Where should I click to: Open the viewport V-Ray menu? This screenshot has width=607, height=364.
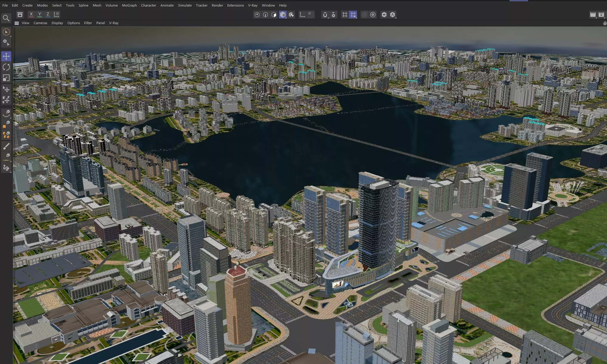[x=114, y=23]
